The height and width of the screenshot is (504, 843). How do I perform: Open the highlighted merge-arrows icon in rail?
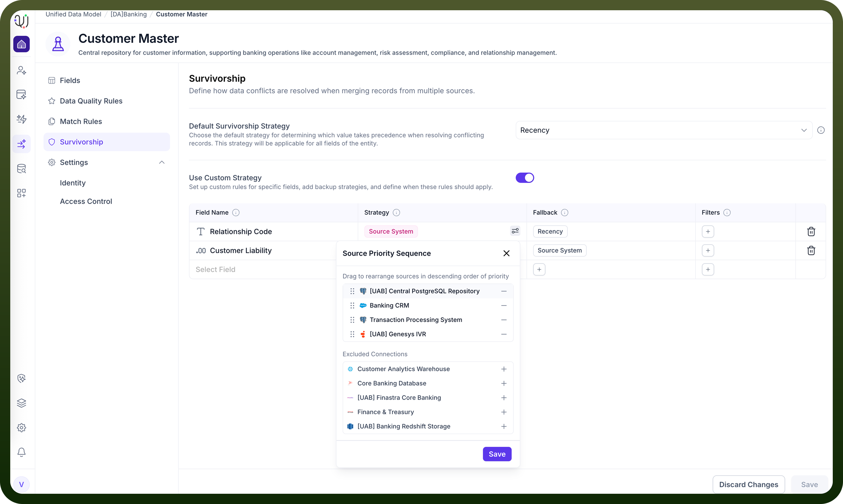click(22, 144)
